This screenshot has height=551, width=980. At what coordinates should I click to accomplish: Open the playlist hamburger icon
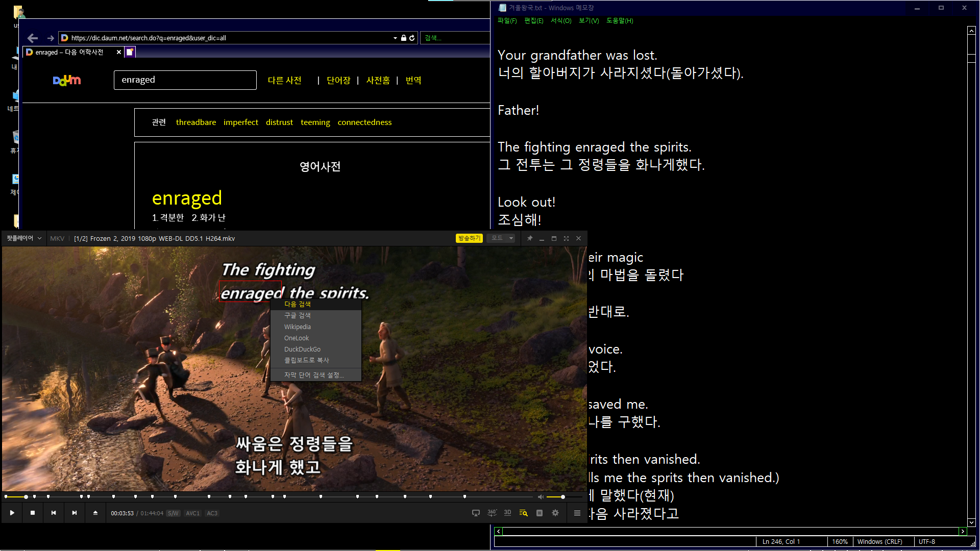pyautogui.click(x=577, y=513)
